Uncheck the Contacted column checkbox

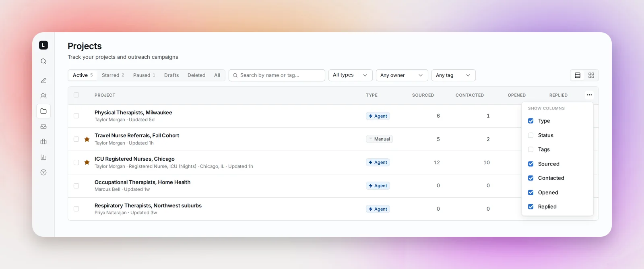(x=530, y=178)
